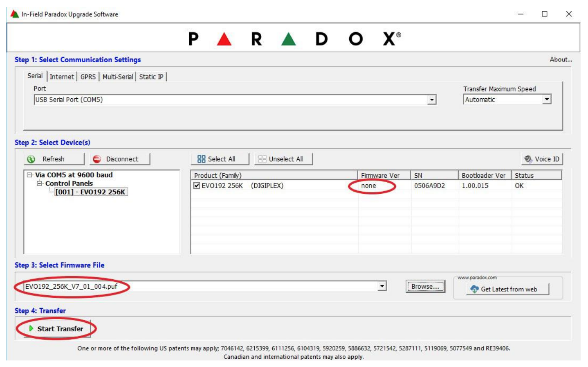This screenshot has width=588, height=367.
Task: Collapse the Control Panels tree node
Action: click(x=40, y=183)
